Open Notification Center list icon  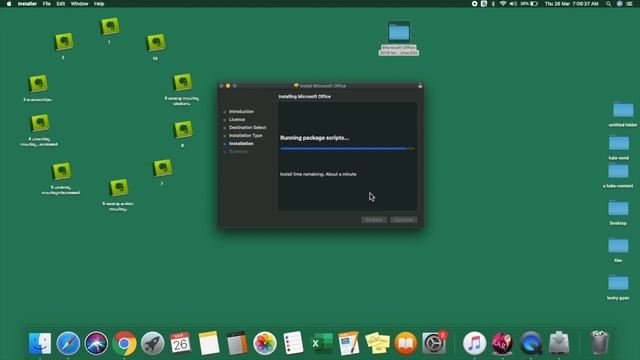click(630, 4)
